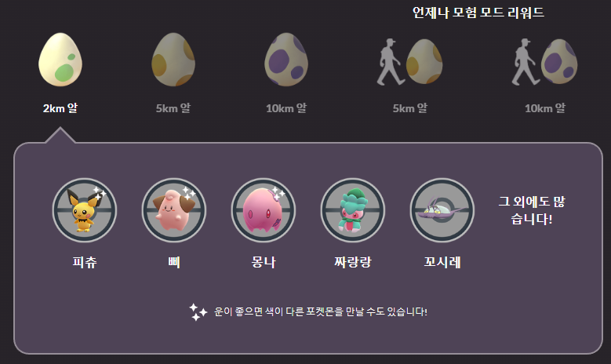
Task: Click the Wimpod (꼬시레) Pokémon icon
Action: pos(442,210)
